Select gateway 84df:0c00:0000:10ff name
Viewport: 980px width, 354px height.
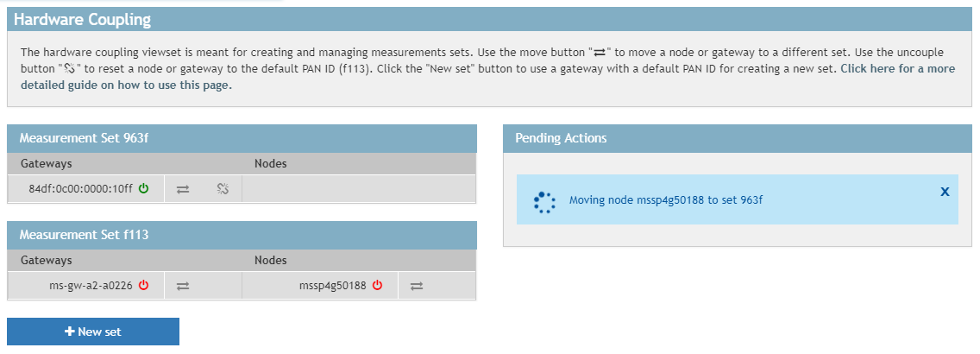[x=81, y=189]
